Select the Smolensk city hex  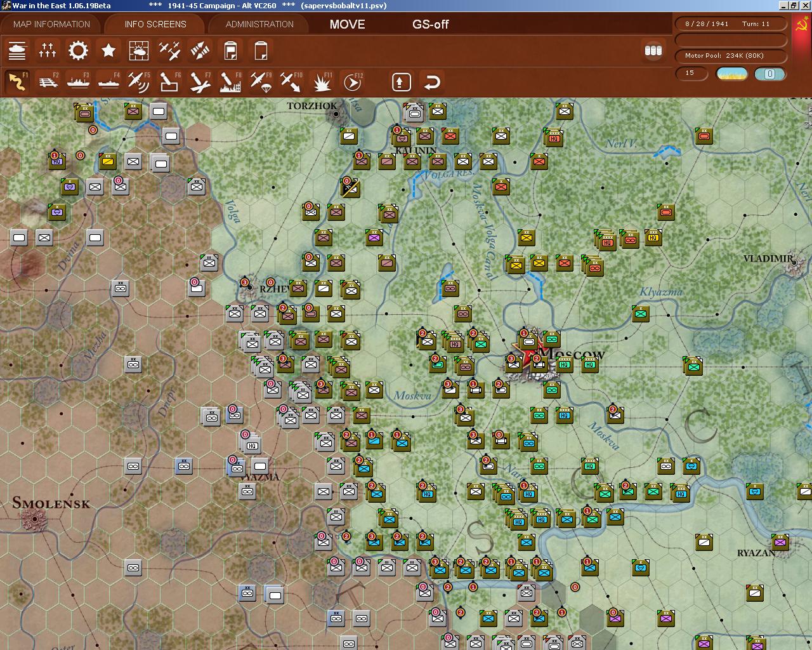click(33, 520)
